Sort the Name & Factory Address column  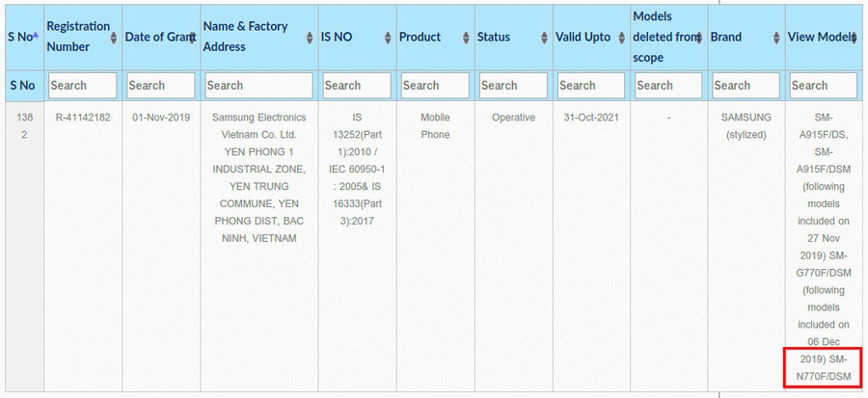(309, 37)
